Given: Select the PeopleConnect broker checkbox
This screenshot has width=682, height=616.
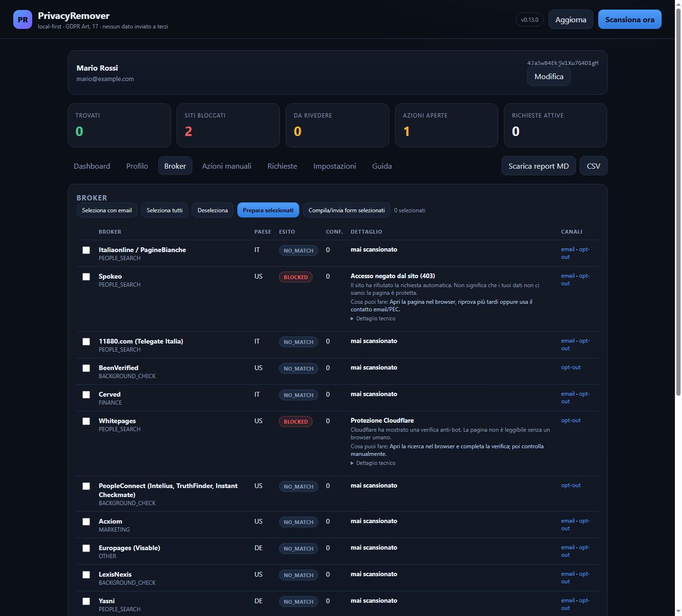Looking at the screenshot, I should (x=86, y=486).
